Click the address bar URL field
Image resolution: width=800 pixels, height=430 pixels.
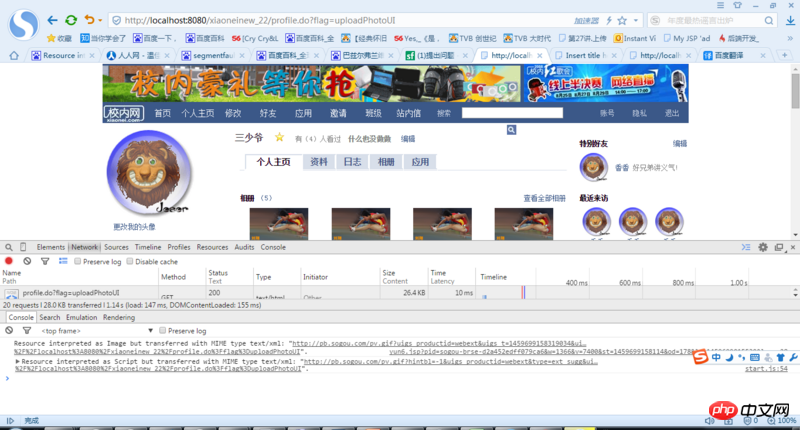(337, 20)
